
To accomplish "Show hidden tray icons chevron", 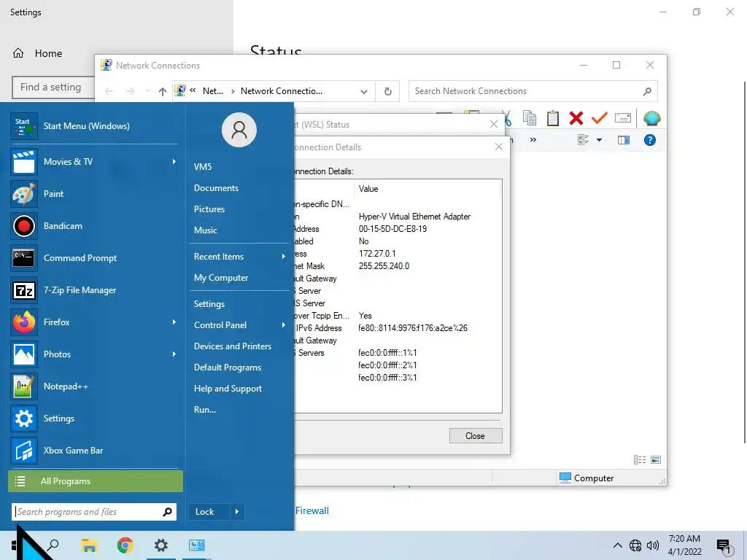I will point(617,545).
